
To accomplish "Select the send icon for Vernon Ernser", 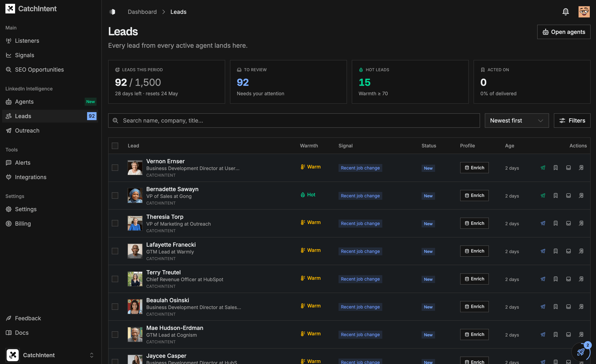I will tap(543, 167).
